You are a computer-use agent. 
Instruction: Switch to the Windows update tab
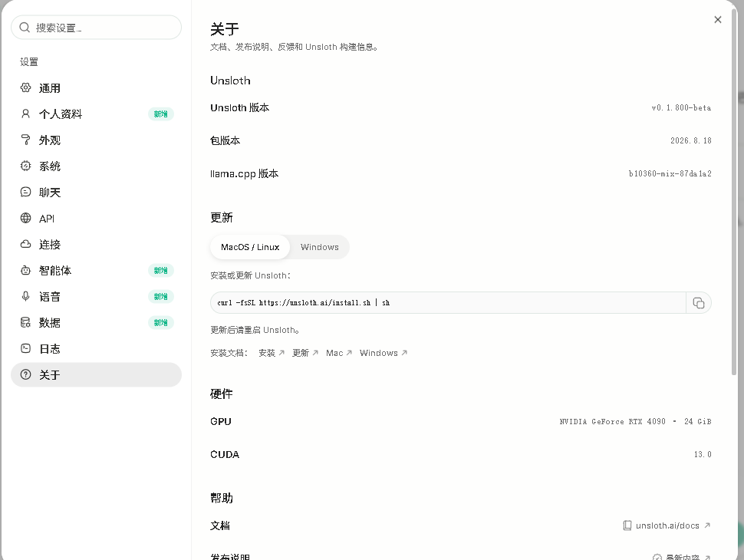coord(319,247)
